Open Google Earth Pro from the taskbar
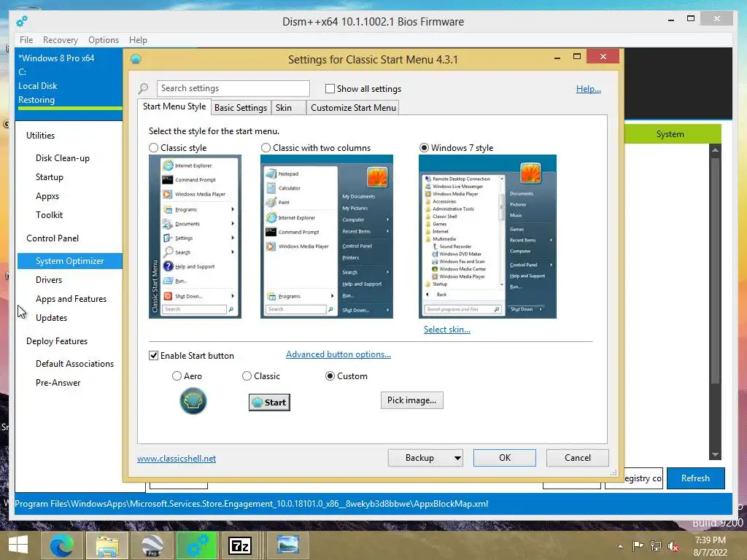 (x=152, y=545)
